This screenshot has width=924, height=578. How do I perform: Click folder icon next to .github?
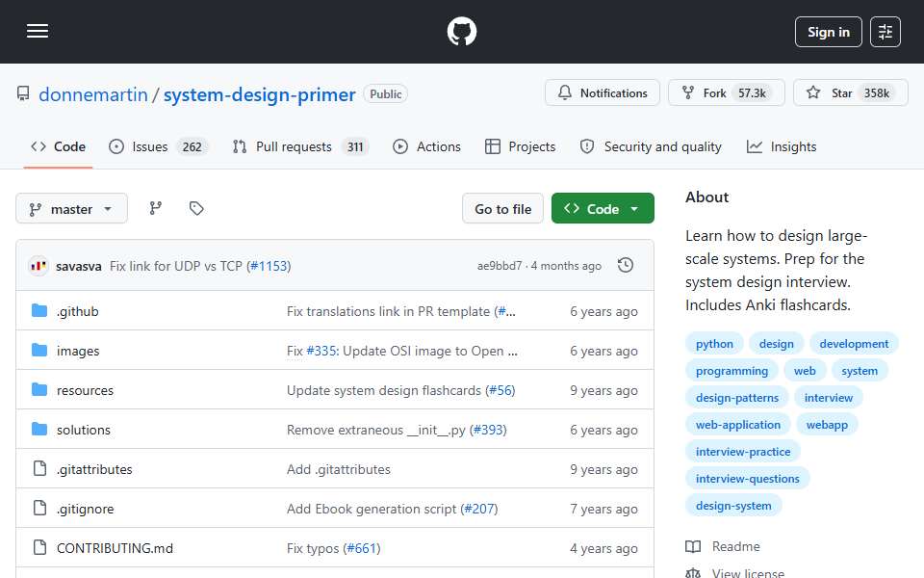pos(39,311)
